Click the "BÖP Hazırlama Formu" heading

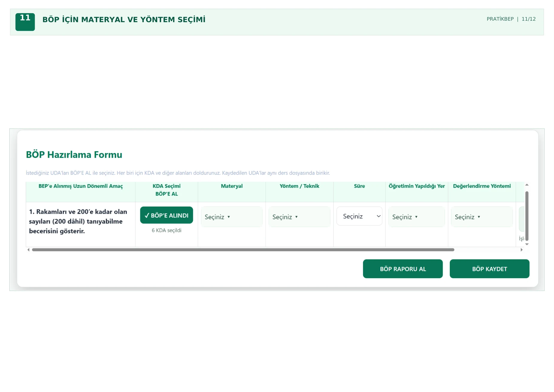coord(74,155)
